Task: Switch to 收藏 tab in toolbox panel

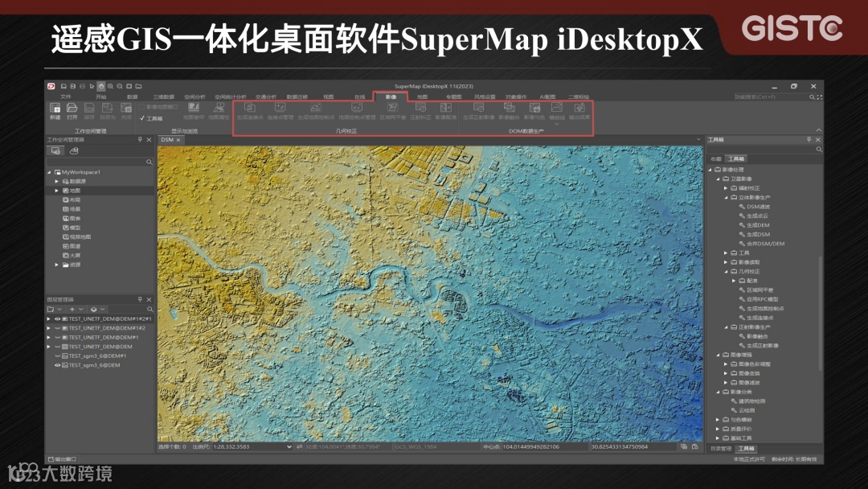Action: coord(716,159)
